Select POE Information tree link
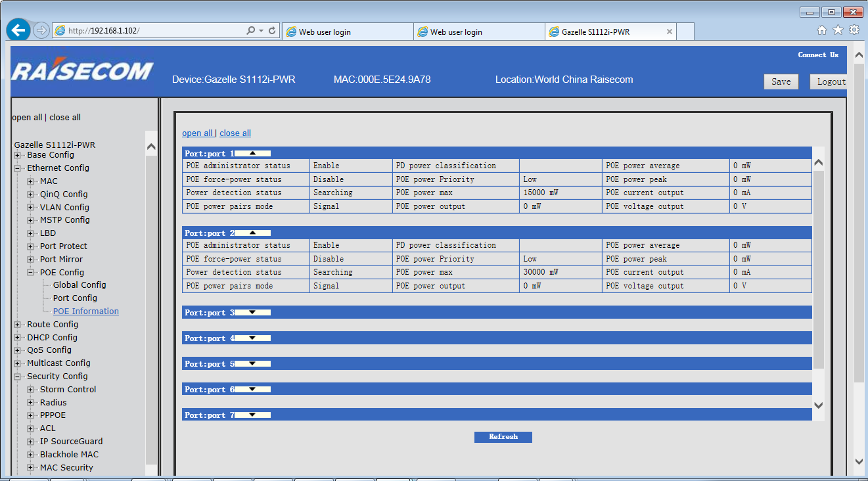 tap(86, 311)
